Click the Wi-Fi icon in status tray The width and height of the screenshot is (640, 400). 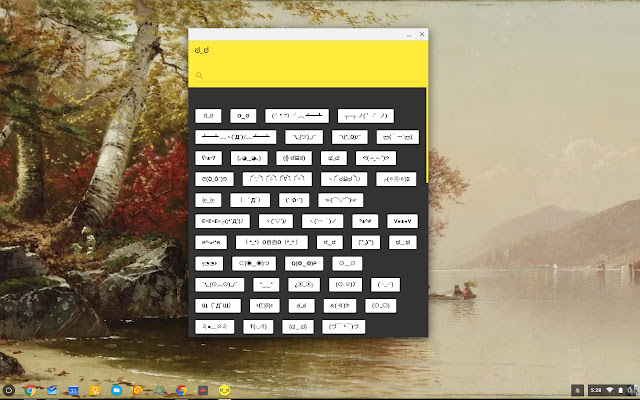pos(609,390)
